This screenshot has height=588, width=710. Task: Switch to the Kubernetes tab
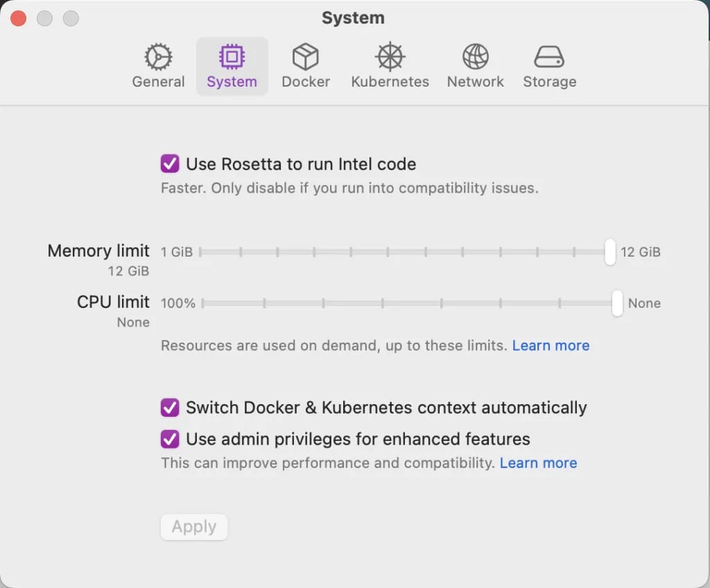390,66
